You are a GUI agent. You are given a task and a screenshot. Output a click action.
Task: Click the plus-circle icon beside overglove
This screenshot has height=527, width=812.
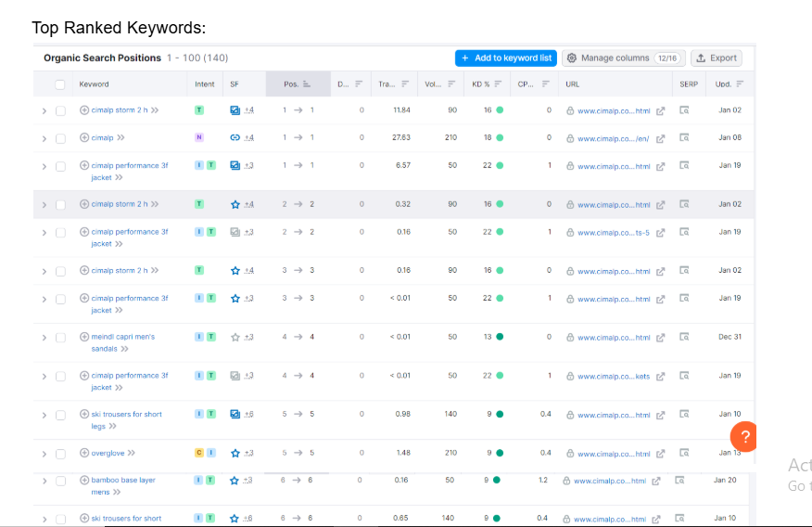[x=84, y=453]
